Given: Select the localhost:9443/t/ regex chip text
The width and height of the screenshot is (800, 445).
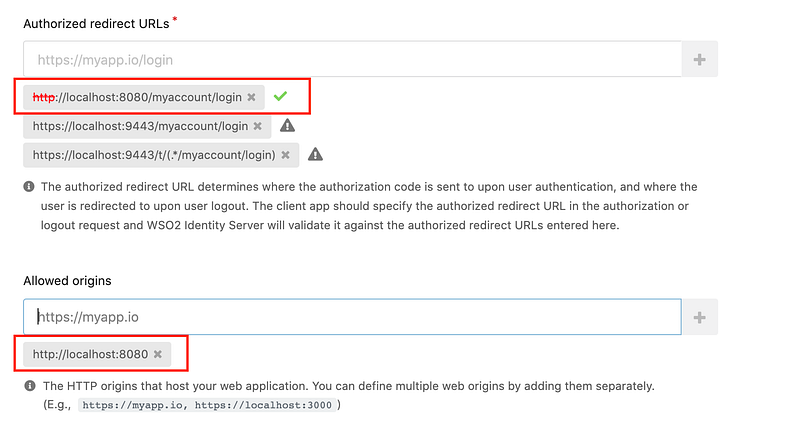Looking at the screenshot, I should click(x=154, y=155).
